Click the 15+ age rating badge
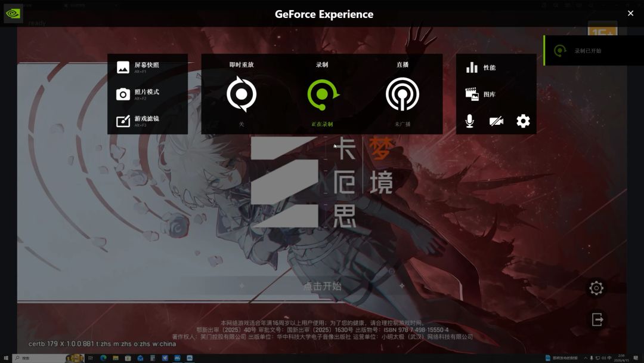Screen dimensions: 644x363 602,29
